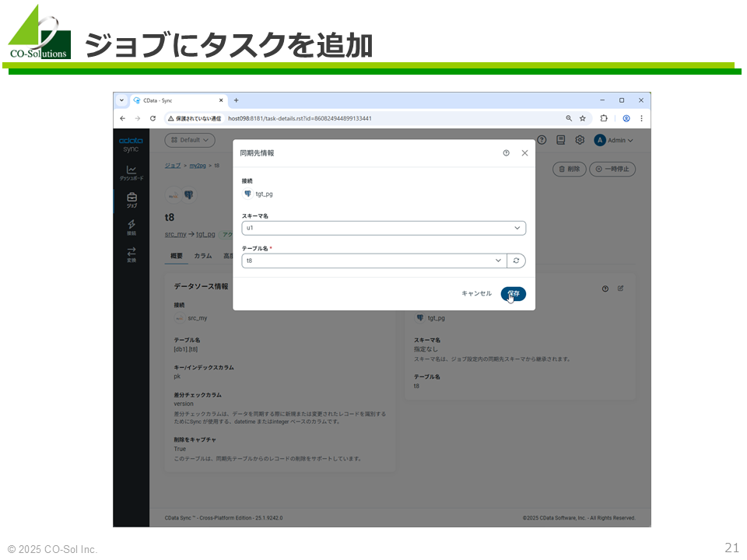Click the browser forward arrow
Image resolution: width=747 pixels, height=560 pixels.
pyautogui.click(x=138, y=118)
